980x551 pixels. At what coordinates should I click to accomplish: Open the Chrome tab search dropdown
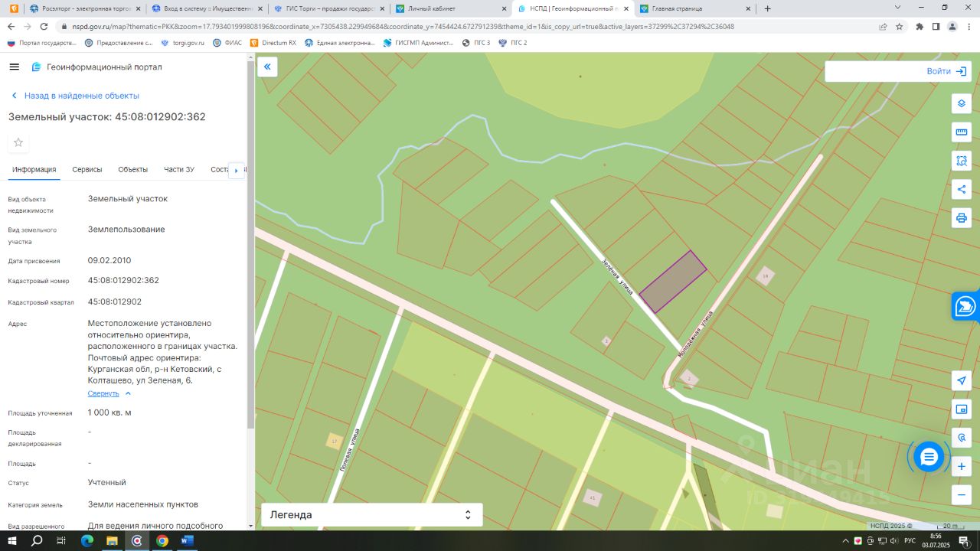(x=897, y=8)
